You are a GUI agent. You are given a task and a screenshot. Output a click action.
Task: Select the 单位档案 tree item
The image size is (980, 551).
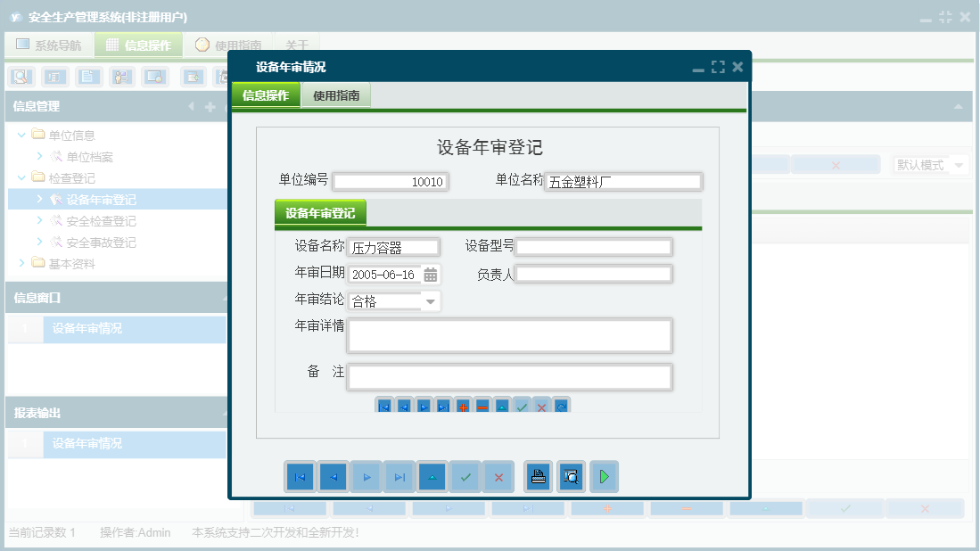[87, 156]
